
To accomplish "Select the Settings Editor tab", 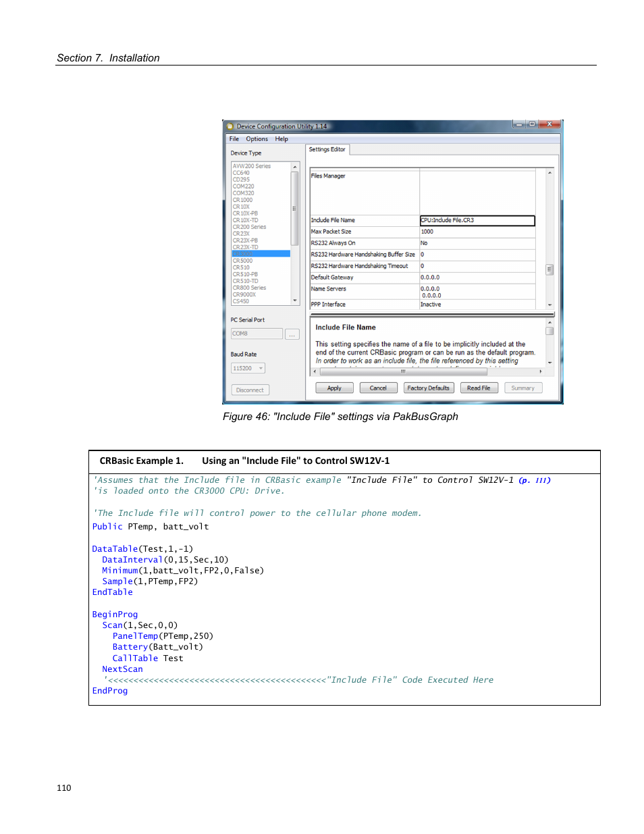I will pyautogui.click(x=327, y=150).
